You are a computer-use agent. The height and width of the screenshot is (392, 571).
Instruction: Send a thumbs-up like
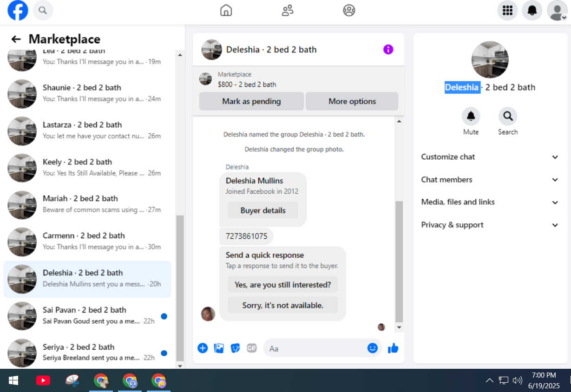[x=393, y=348]
